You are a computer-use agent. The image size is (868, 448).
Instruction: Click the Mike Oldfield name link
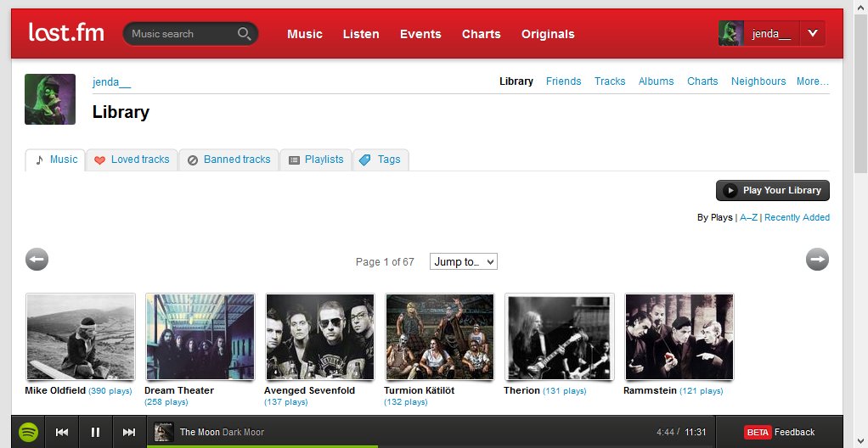(x=55, y=390)
